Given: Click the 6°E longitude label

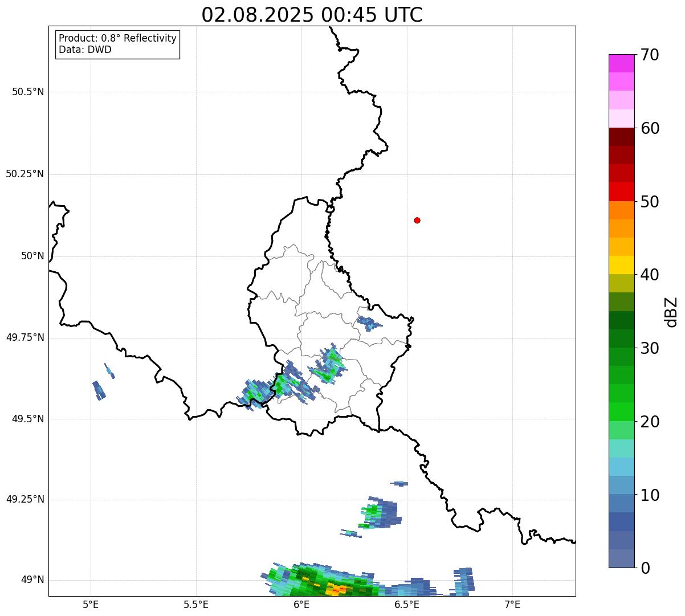Looking at the screenshot, I should [x=301, y=604].
